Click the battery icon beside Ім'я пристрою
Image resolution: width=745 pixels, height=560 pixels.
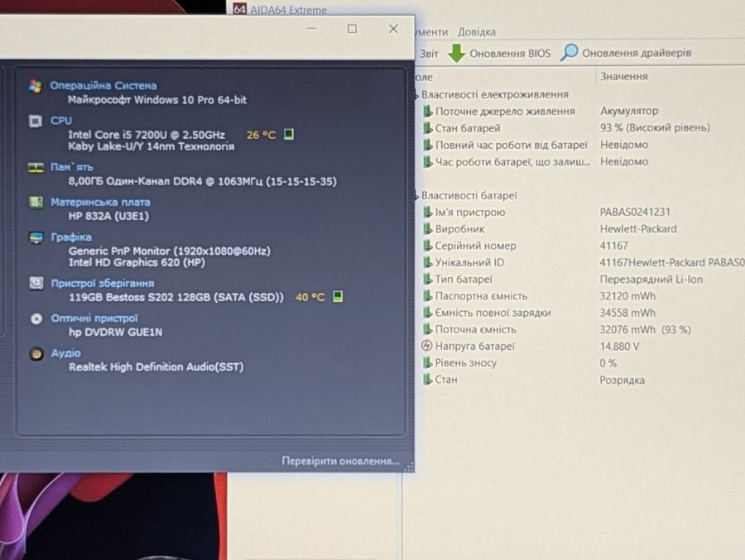point(427,213)
